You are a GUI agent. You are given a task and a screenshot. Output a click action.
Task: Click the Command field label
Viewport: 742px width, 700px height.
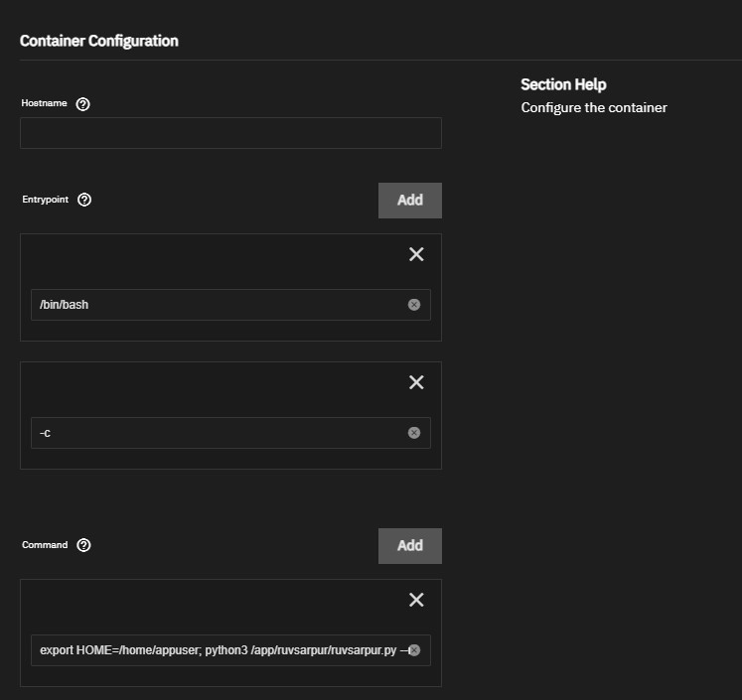(45, 545)
